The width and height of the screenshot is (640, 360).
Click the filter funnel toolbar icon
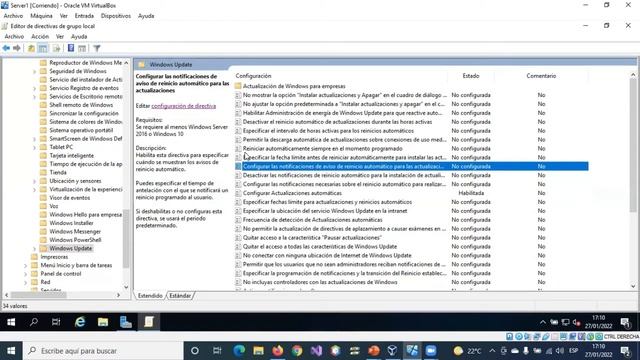pyautogui.click(x=97, y=48)
